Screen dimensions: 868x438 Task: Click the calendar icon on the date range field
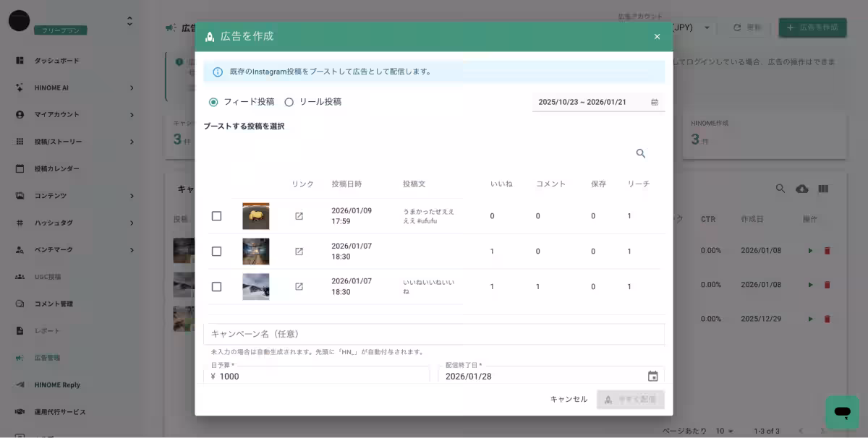click(655, 102)
